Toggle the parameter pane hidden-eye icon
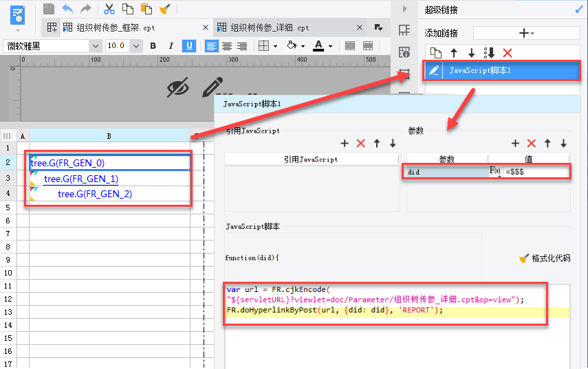The image size is (588, 369). (177, 87)
